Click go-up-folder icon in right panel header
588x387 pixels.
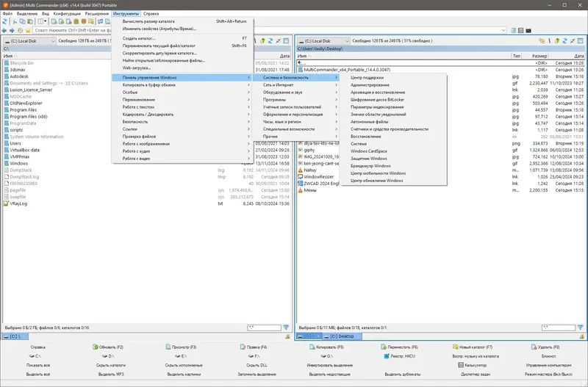tap(557, 41)
